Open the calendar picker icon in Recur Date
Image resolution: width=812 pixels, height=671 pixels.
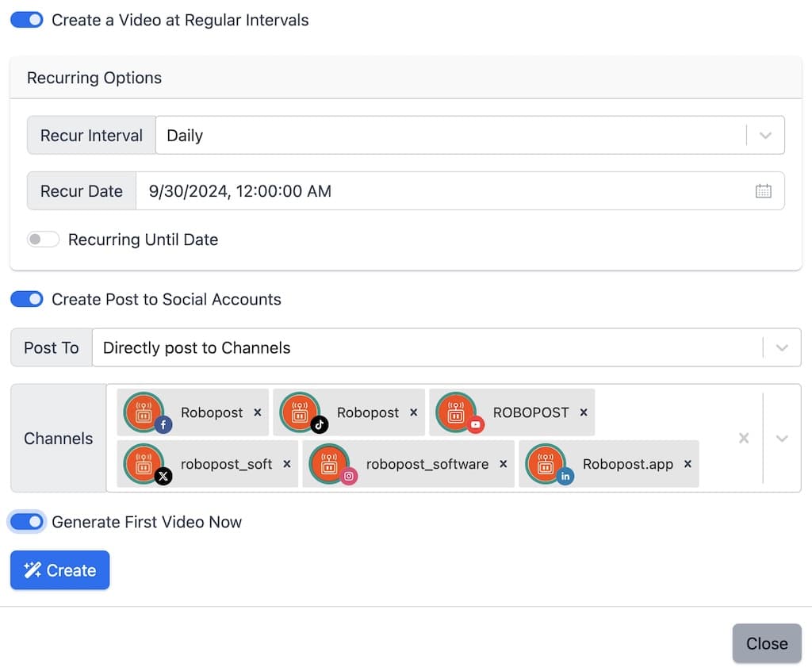point(764,191)
